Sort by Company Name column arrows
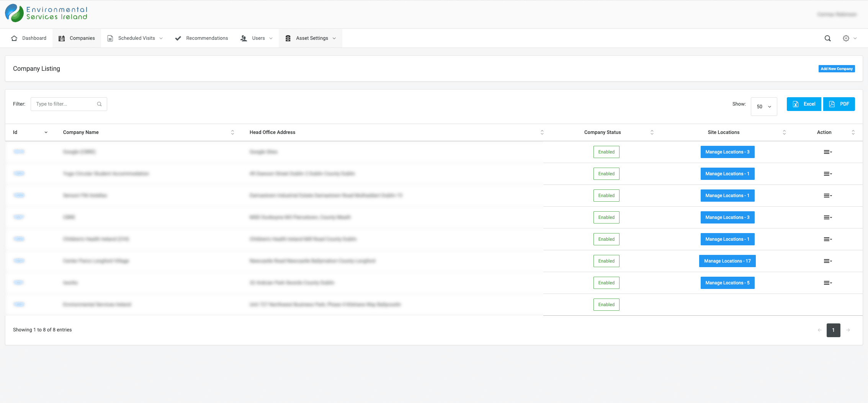Image resolution: width=868 pixels, height=403 pixels. click(232, 132)
